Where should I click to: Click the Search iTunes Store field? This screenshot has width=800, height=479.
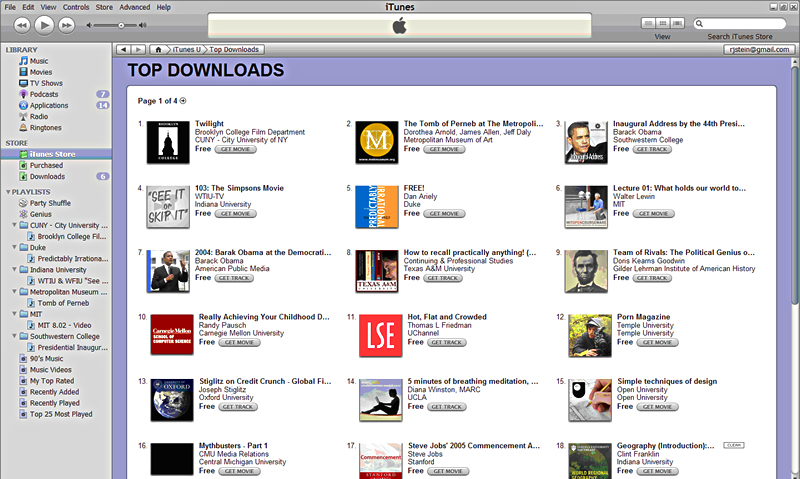[740, 23]
